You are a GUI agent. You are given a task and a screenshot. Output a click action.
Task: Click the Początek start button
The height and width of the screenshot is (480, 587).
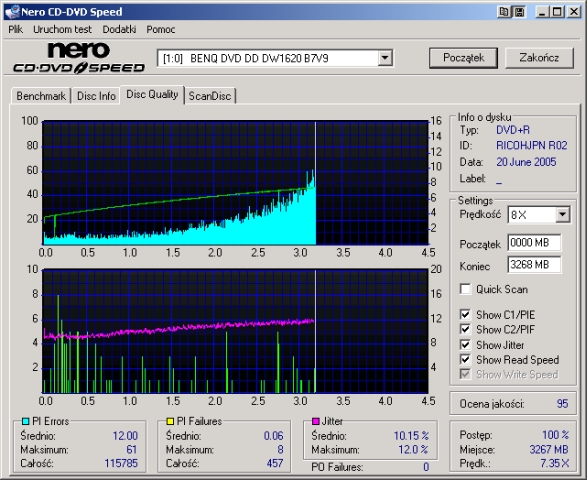(x=463, y=58)
